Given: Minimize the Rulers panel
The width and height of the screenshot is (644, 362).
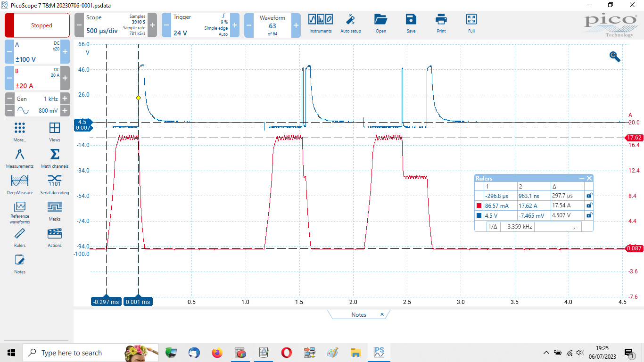Looking at the screenshot, I should 582,178.
